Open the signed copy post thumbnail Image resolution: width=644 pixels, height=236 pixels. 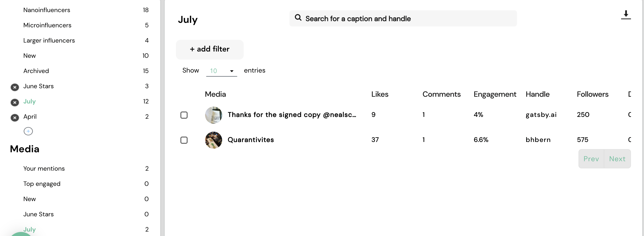[213, 115]
